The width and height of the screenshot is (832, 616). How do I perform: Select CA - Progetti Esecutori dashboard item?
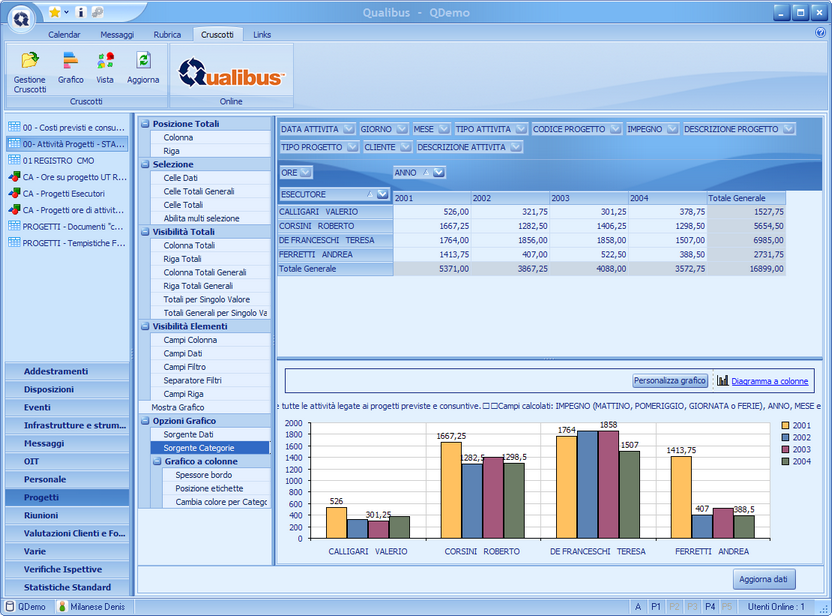pos(66,194)
